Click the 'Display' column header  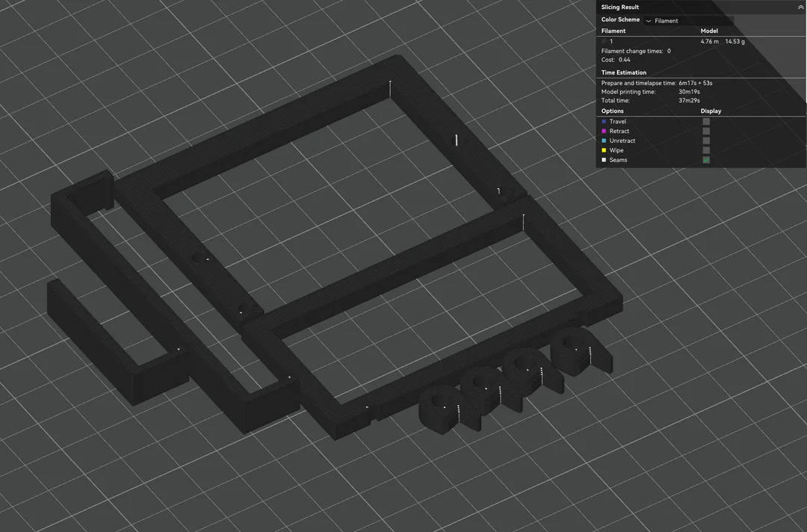pos(711,111)
